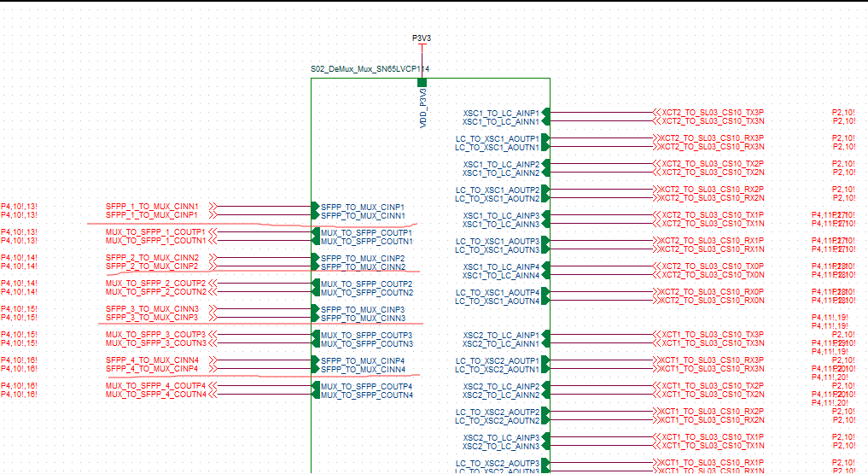
Task: Click the pin marker at XSC1_TO_LC_AINP1
Action: point(546,113)
